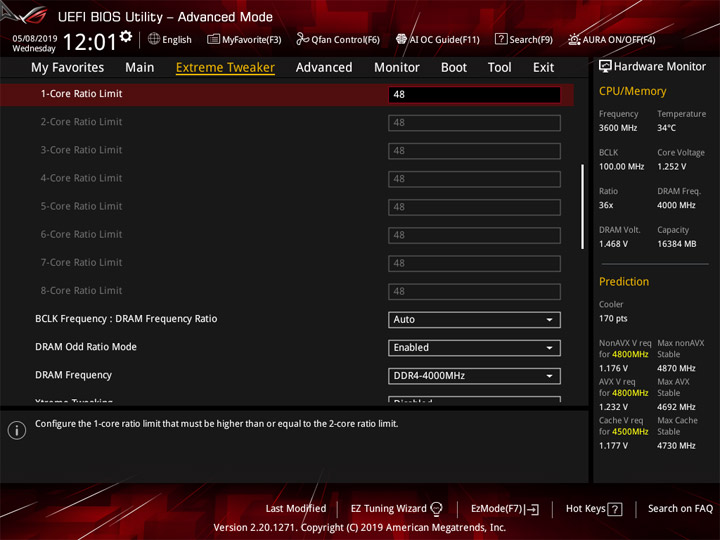Viewport: 720px width, 540px height.
Task: Select DRAM Frequency label
Action: pos(73,375)
